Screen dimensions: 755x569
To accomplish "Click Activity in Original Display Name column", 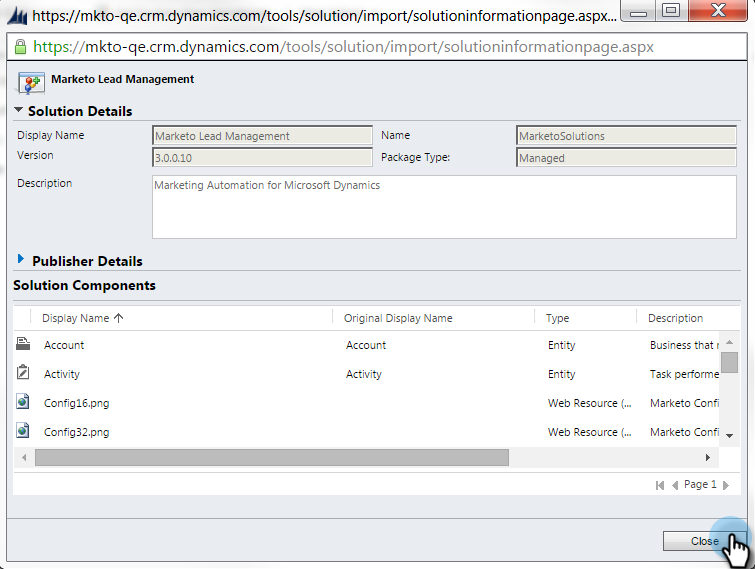I will (364, 374).
